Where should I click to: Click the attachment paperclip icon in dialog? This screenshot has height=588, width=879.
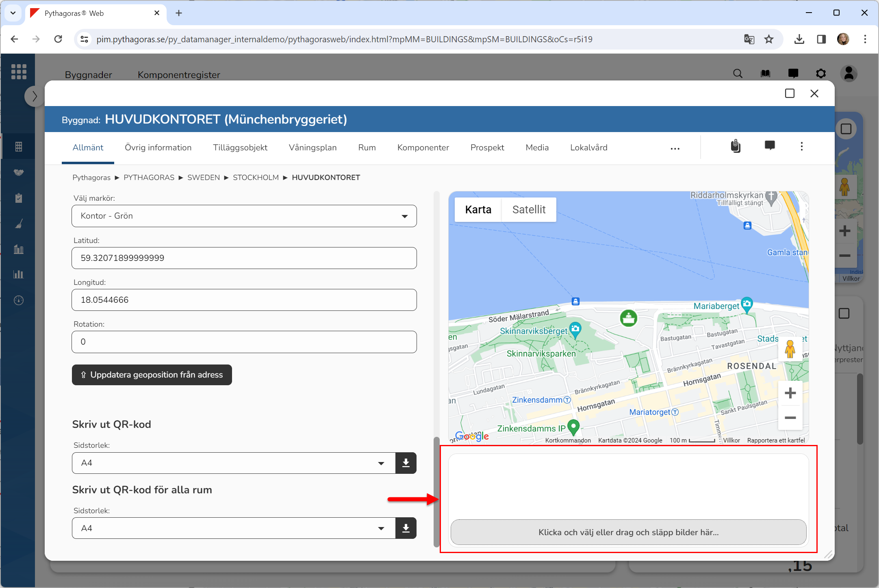[x=736, y=146]
